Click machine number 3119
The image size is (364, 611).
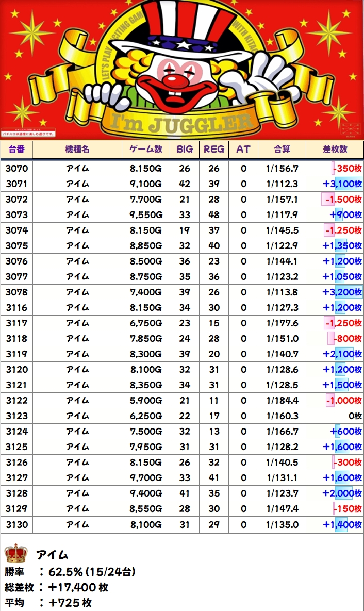click(x=17, y=354)
